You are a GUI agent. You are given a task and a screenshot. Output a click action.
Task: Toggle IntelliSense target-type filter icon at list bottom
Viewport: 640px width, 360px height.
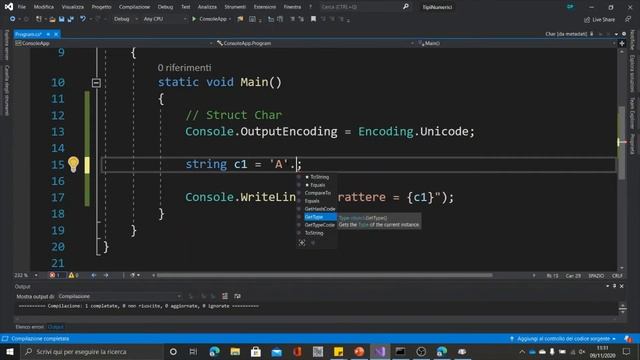coord(302,243)
